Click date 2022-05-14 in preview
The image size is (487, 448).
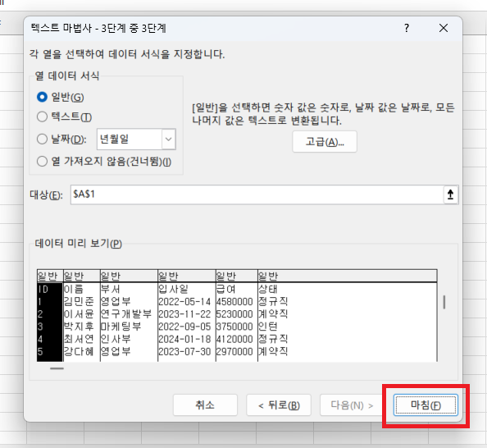click(184, 302)
